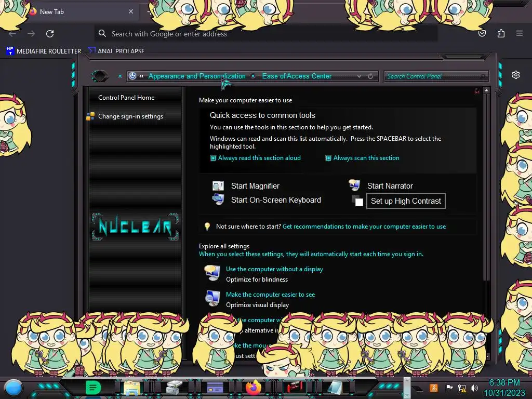The width and height of the screenshot is (532, 399).
Task: Open the volume speaker tray icon
Action: tap(474, 388)
